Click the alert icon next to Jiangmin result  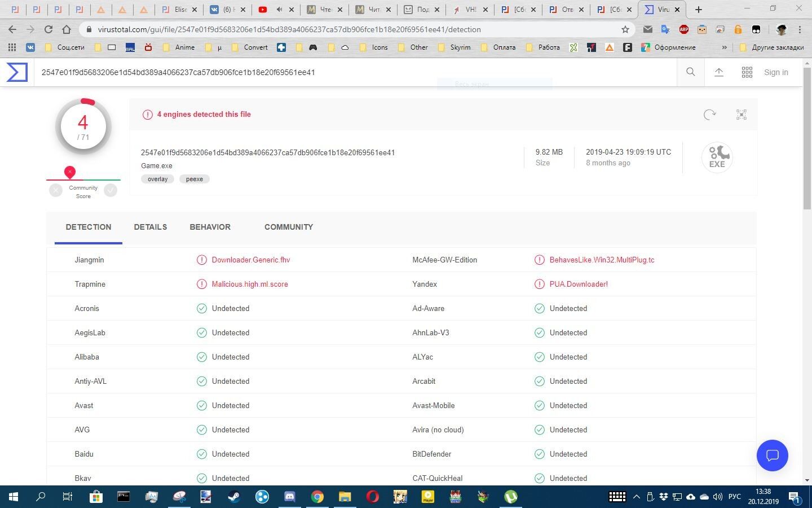[201, 260]
